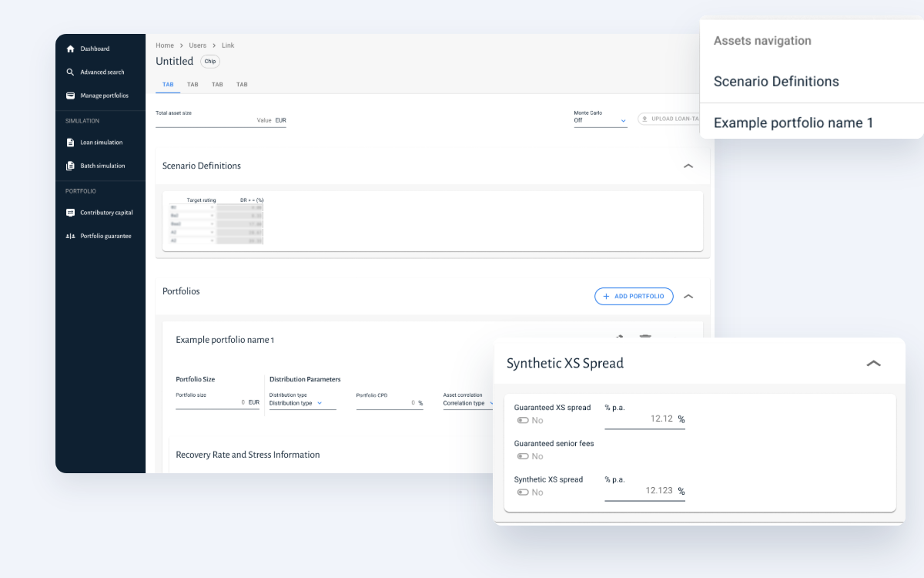Click the Manage portfolios card icon
Screen dimensions: 924x578
tap(70, 96)
